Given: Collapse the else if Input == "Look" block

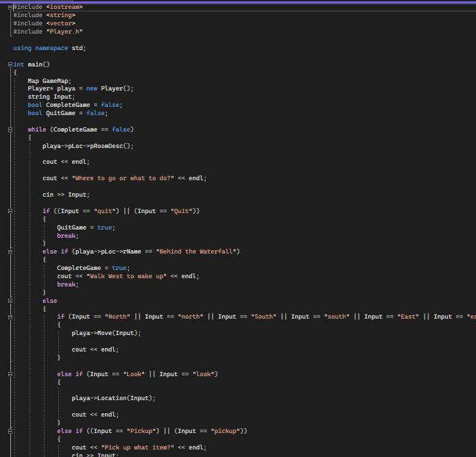Looking at the screenshot, I should [x=10, y=374].
